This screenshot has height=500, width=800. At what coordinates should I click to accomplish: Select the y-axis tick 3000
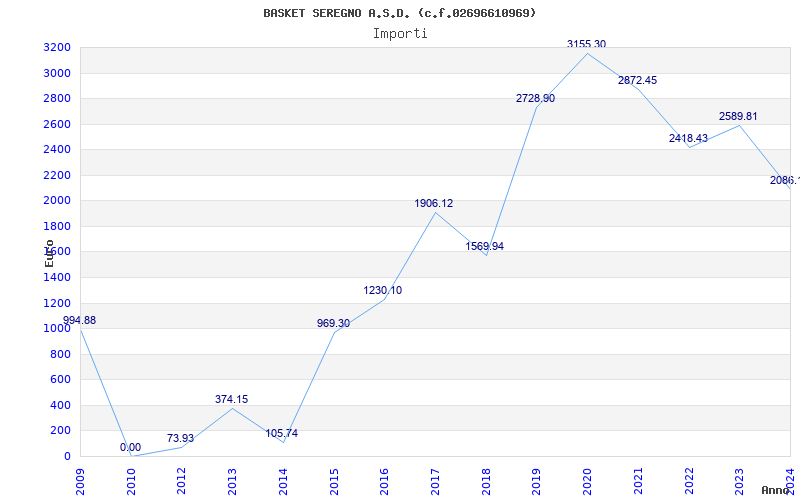pyautogui.click(x=57, y=73)
